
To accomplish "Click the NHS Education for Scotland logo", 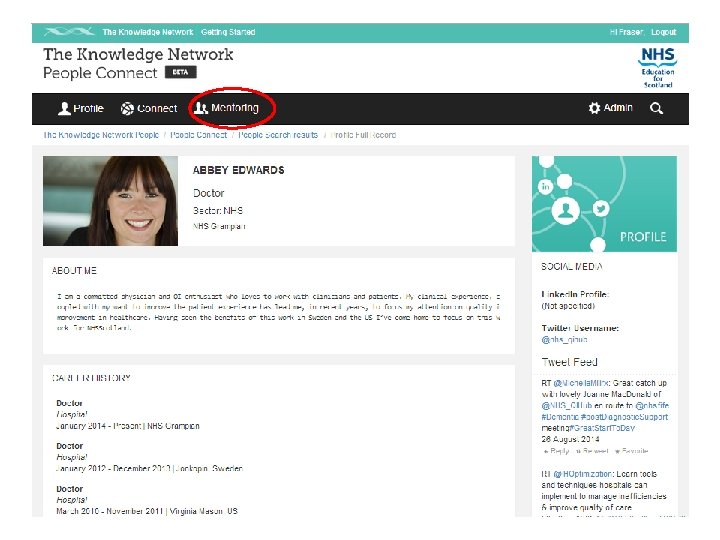I will click(658, 68).
